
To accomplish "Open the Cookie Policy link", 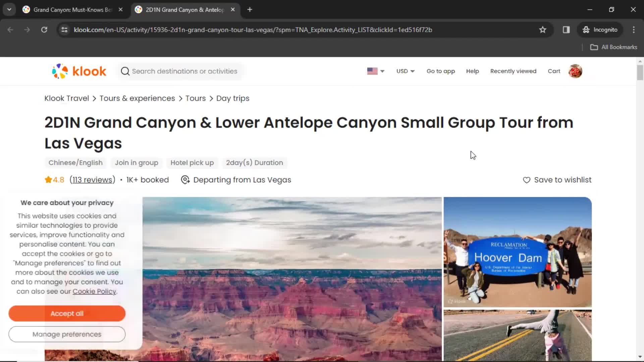I will 94,292.
